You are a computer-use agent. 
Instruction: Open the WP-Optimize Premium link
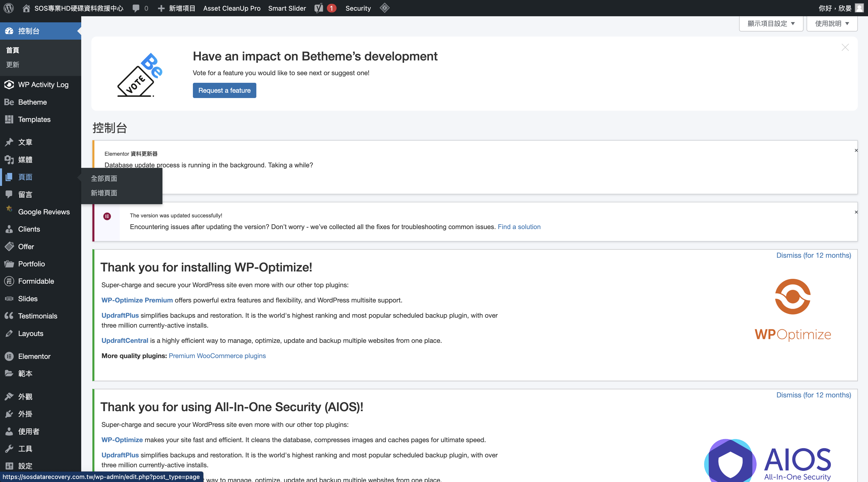click(x=137, y=300)
